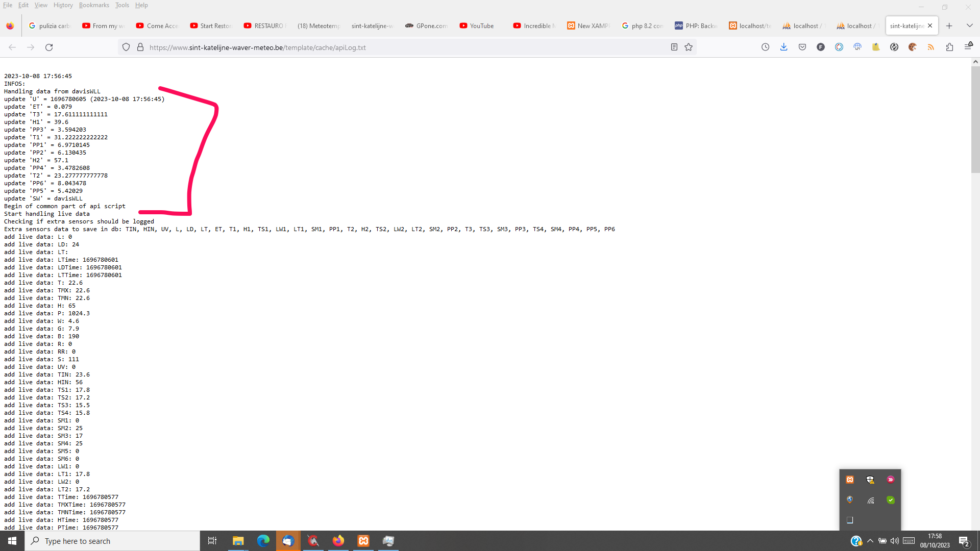The height and width of the screenshot is (551, 980).
Task: Close the active sint-katelijne tab
Action: click(x=930, y=26)
